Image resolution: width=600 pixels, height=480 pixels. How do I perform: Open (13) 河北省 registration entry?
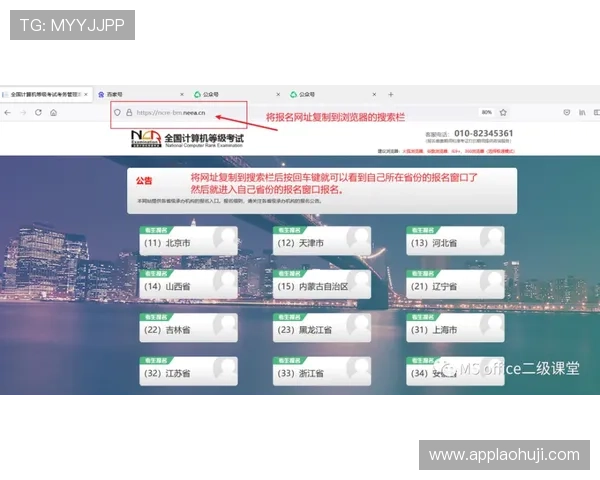(455, 241)
